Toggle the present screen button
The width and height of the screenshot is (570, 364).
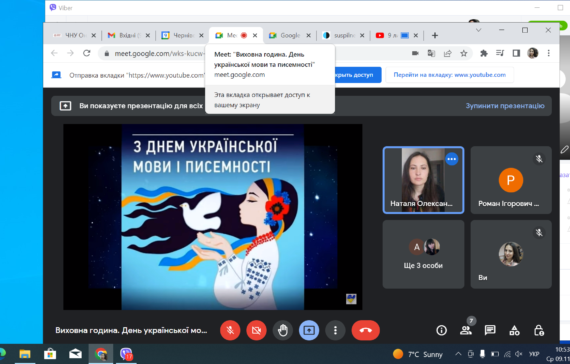click(309, 330)
